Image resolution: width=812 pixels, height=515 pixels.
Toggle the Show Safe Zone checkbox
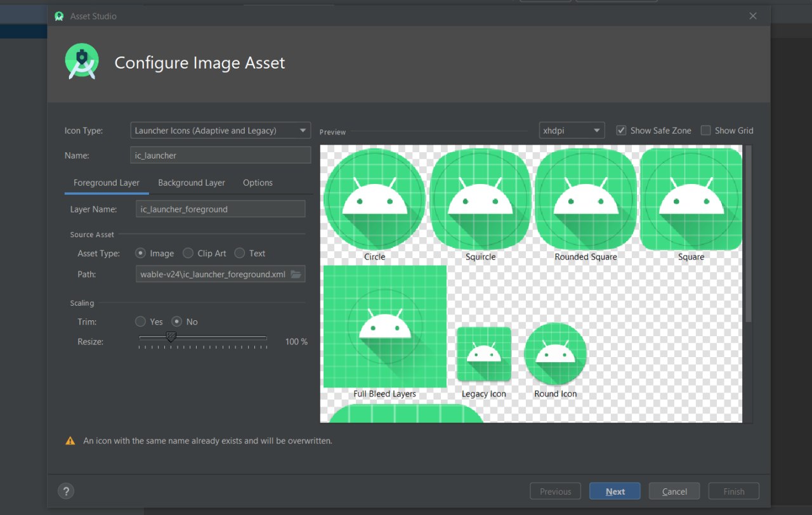click(x=621, y=130)
